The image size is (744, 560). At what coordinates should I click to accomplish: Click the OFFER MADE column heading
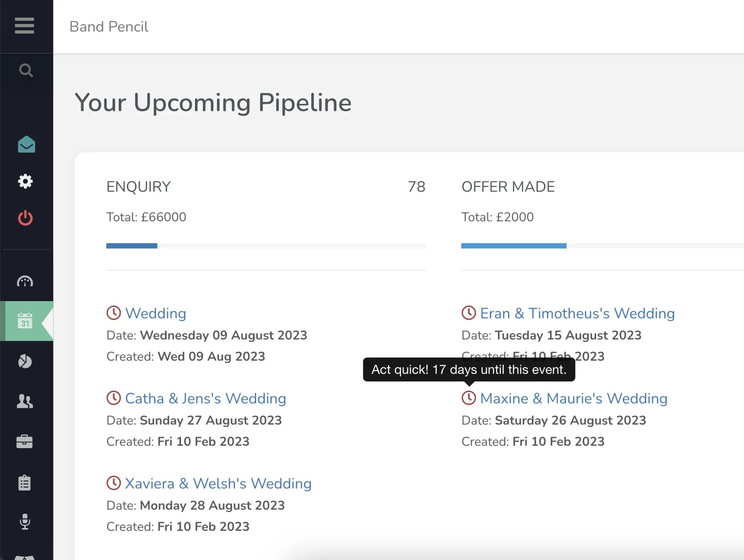(x=508, y=187)
